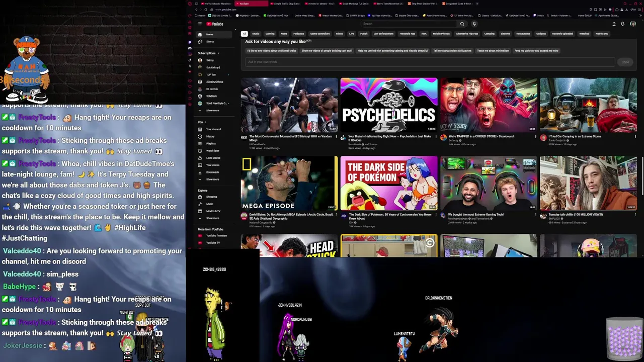Open options menu for EFC video
This screenshot has width=644, height=362.
pyautogui.click(x=336, y=137)
